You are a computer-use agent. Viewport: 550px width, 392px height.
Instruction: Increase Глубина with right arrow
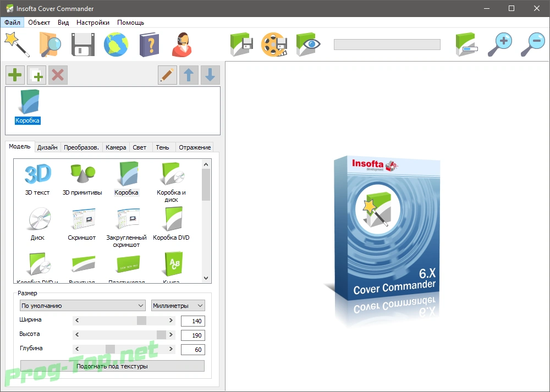coord(171,349)
